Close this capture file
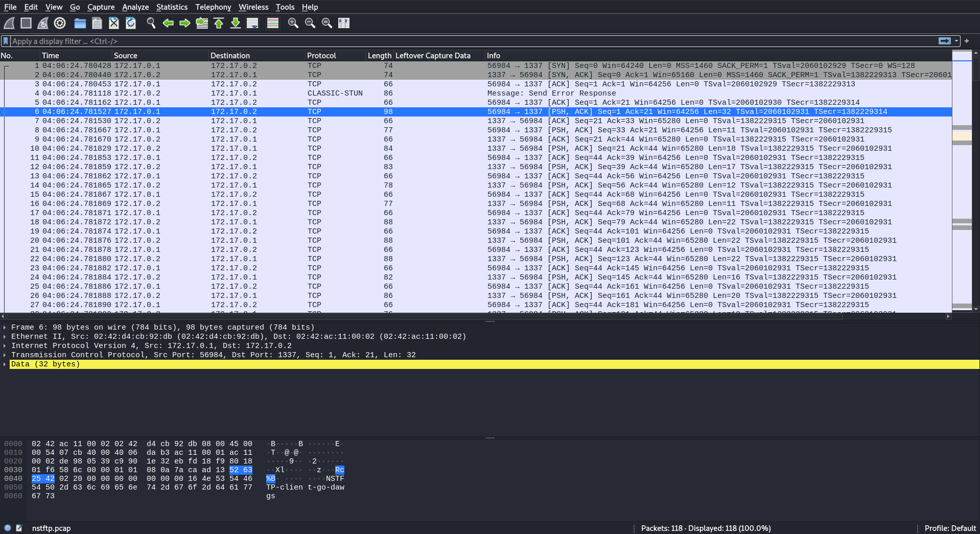The height and width of the screenshot is (534, 980). [114, 23]
